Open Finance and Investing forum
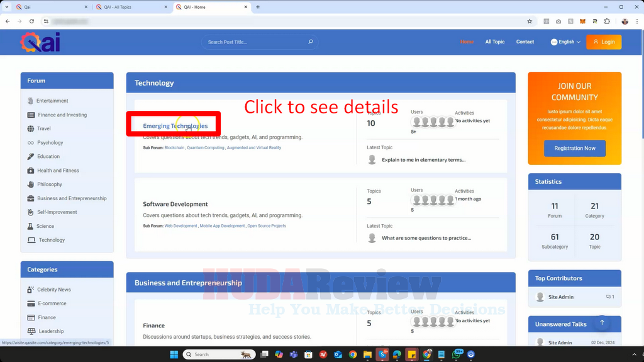This screenshot has width=644, height=362. (x=62, y=115)
